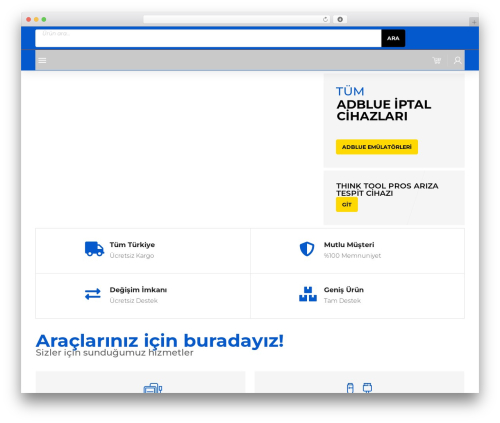This screenshot has height=423, width=500.
Task: Click THINK TOOL PROS ARIZA TESPİT CİHAZI text
Action: coord(387,189)
